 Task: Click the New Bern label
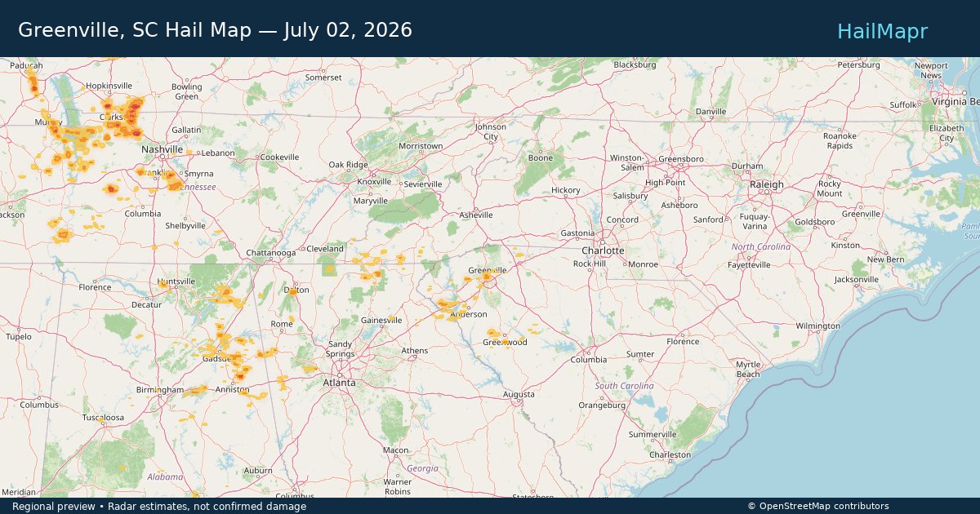[886, 259]
